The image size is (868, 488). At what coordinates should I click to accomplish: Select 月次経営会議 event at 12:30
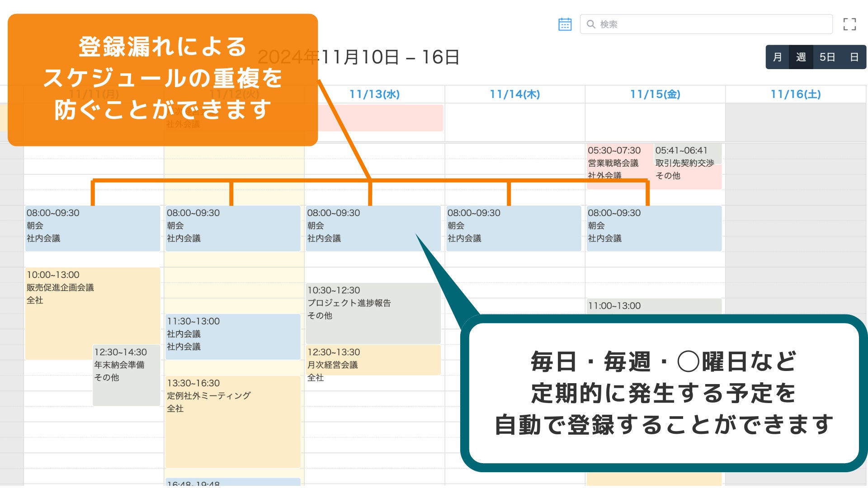tap(373, 360)
